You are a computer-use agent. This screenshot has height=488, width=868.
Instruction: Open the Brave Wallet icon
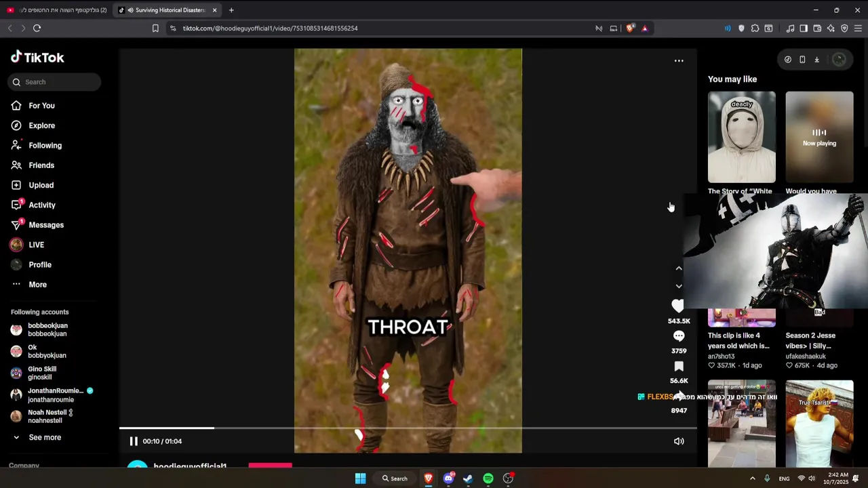point(817,28)
